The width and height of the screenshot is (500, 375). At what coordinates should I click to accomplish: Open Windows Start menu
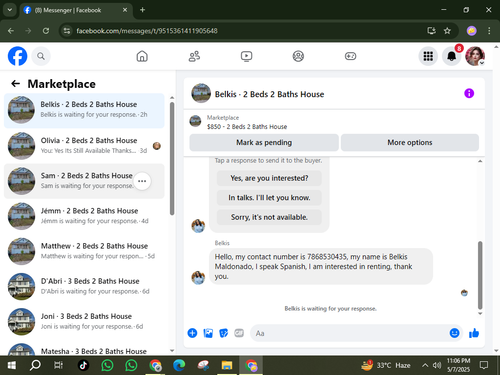pyautogui.click(x=12, y=365)
